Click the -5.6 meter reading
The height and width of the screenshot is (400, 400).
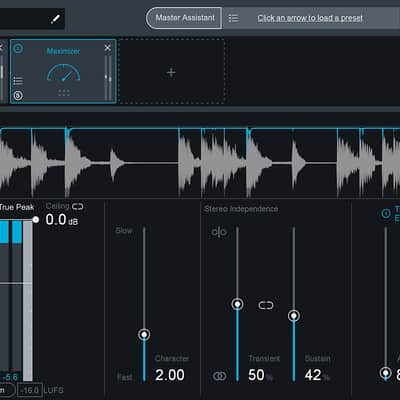(10, 377)
